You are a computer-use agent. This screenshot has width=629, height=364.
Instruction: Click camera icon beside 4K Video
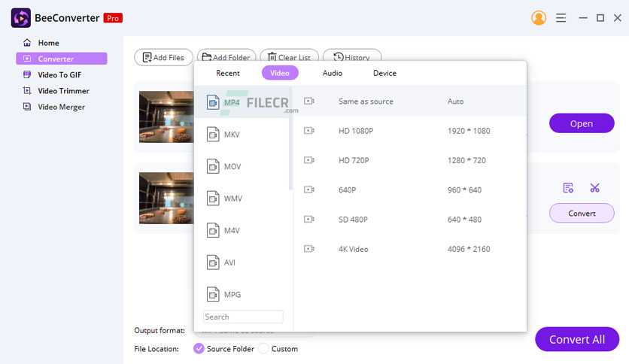309,249
